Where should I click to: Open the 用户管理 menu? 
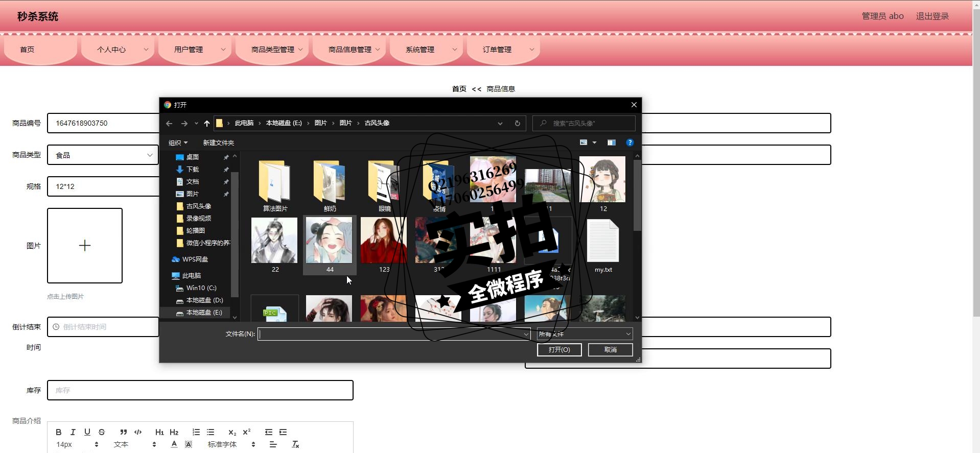point(195,50)
